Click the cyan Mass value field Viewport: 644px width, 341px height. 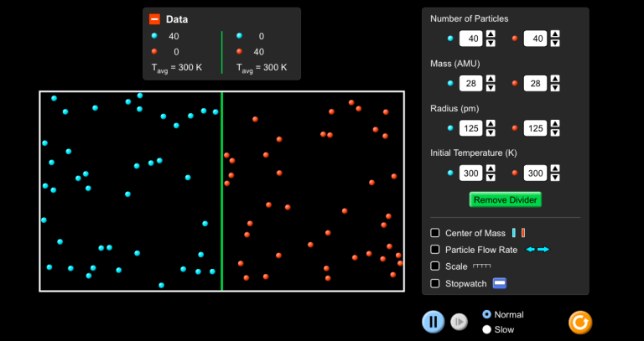coord(471,83)
